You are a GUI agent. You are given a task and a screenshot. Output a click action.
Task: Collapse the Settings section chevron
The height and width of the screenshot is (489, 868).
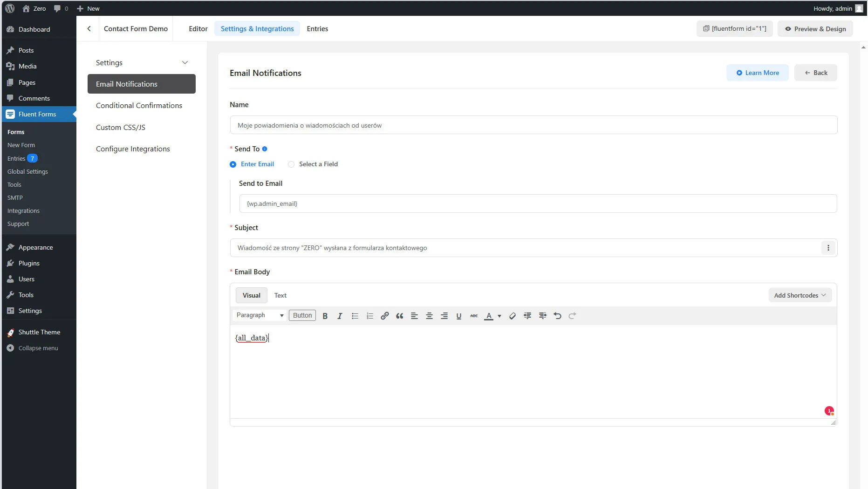(185, 62)
